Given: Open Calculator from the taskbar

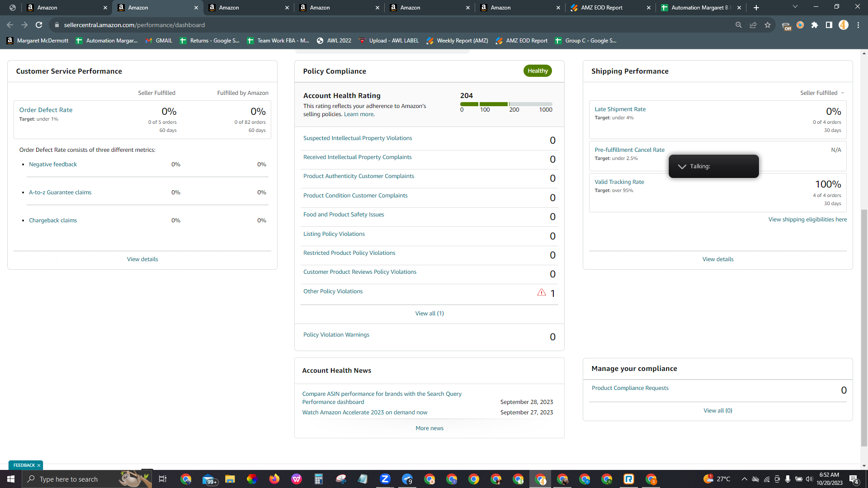Looking at the screenshot, I should tap(319, 479).
